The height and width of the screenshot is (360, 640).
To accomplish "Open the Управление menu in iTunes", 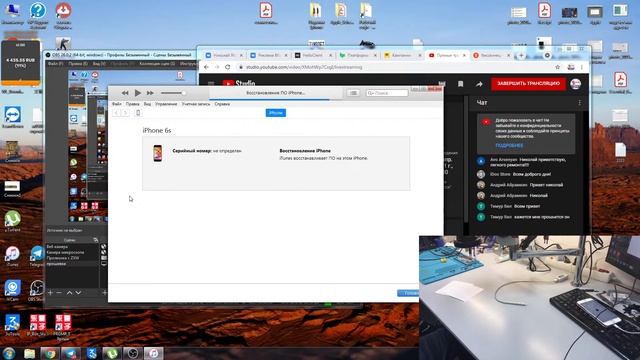I will (x=166, y=104).
